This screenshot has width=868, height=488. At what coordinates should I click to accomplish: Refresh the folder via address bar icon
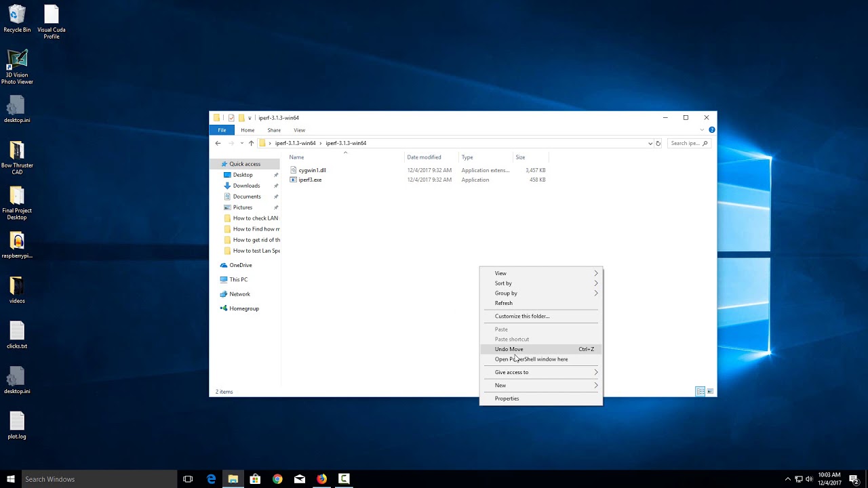click(x=658, y=143)
